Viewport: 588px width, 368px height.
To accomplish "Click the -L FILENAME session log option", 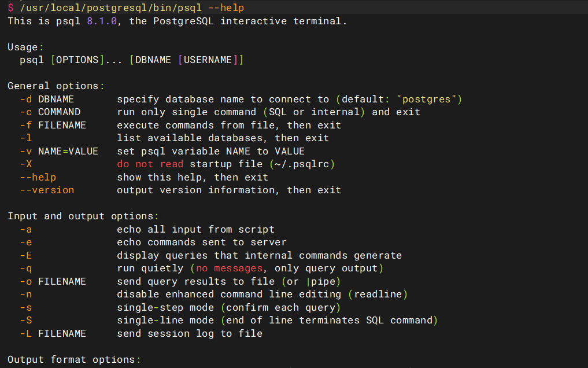I will pyautogui.click(x=53, y=333).
